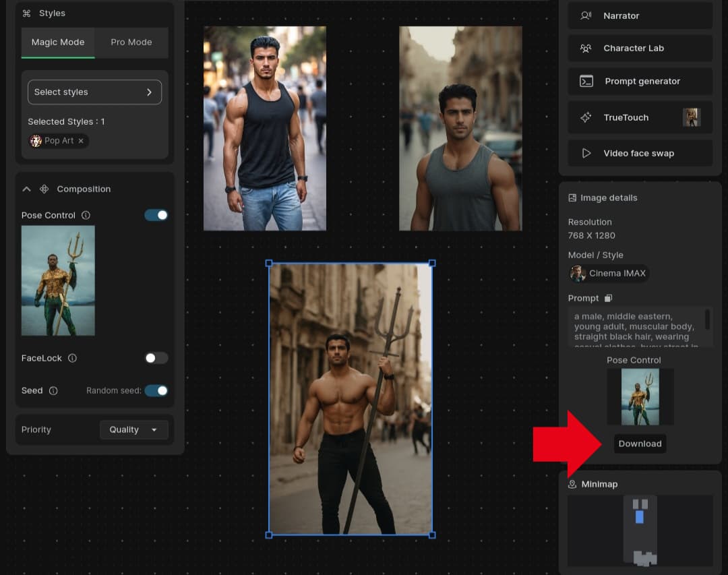Select the gray tank top portrait image
This screenshot has height=575, width=728.
[460, 128]
